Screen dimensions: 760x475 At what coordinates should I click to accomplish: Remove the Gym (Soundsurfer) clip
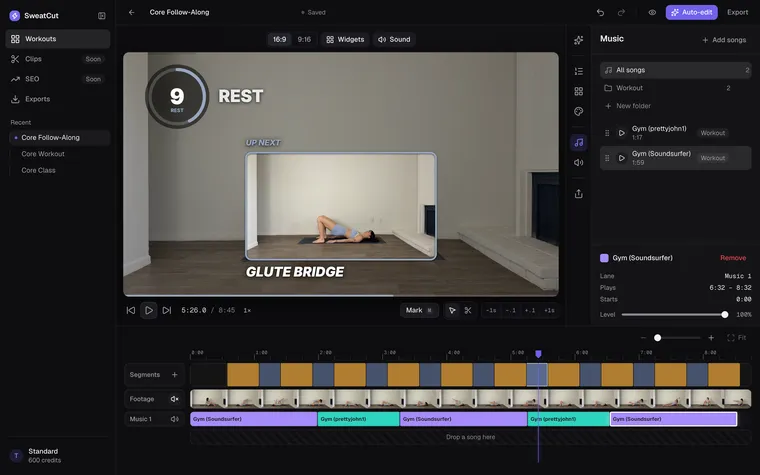click(733, 258)
